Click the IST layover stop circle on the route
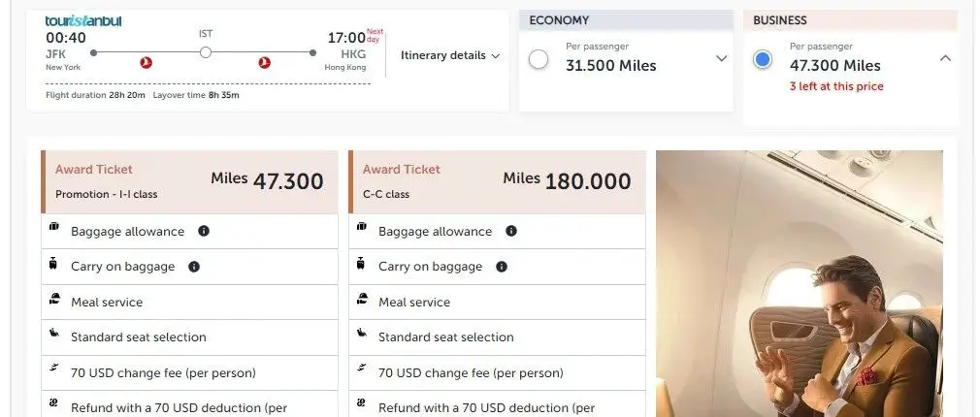The height and width of the screenshot is (417, 980). 206,52
